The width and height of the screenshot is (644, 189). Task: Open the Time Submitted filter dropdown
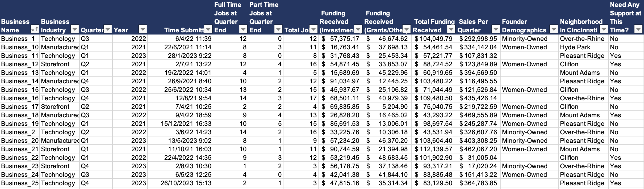(x=208, y=29)
